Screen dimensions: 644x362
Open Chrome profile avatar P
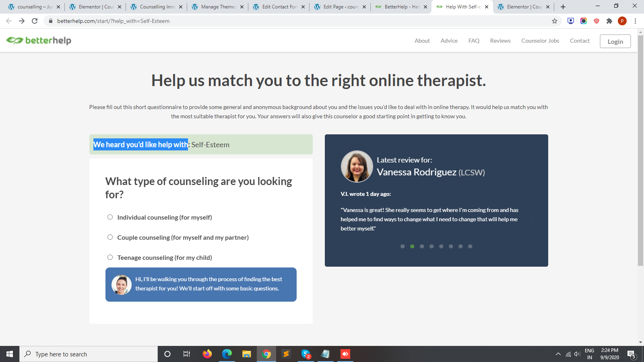tap(622, 21)
